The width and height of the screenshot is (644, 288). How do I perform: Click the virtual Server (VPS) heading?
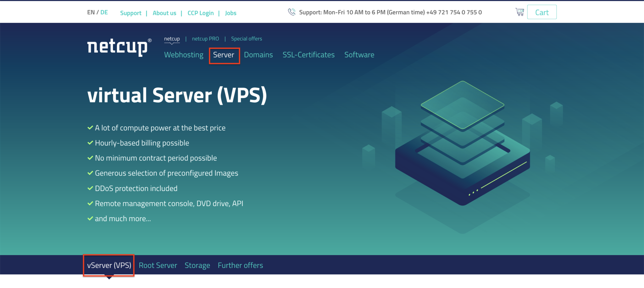(x=177, y=95)
